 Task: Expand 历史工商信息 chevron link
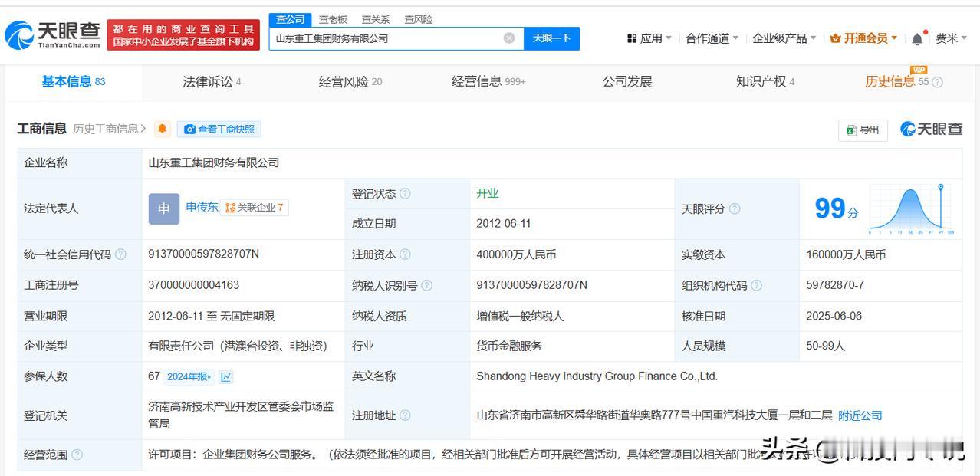109,129
